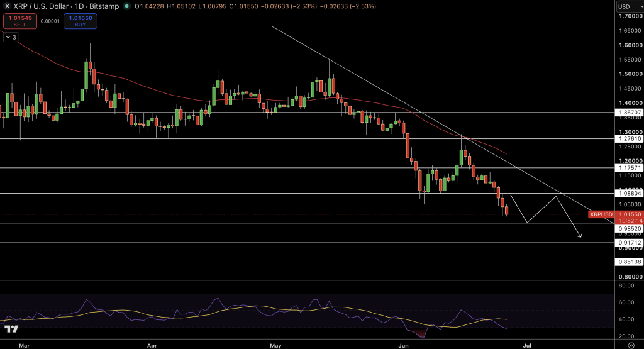The width and height of the screenshot is (644, 349).
Task: Click the close X icon beside XRP title
Action: point(7,6)
